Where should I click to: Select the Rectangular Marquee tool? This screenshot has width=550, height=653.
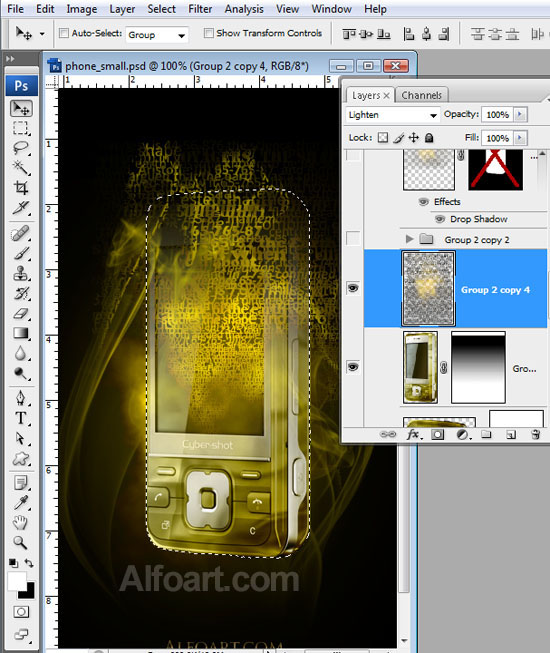pyautogui.click(x=21, y=128)
